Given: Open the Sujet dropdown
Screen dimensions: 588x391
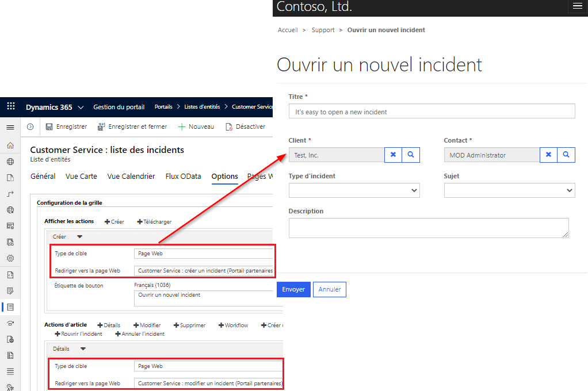Looking at the screenshot, I should point(509,190).
